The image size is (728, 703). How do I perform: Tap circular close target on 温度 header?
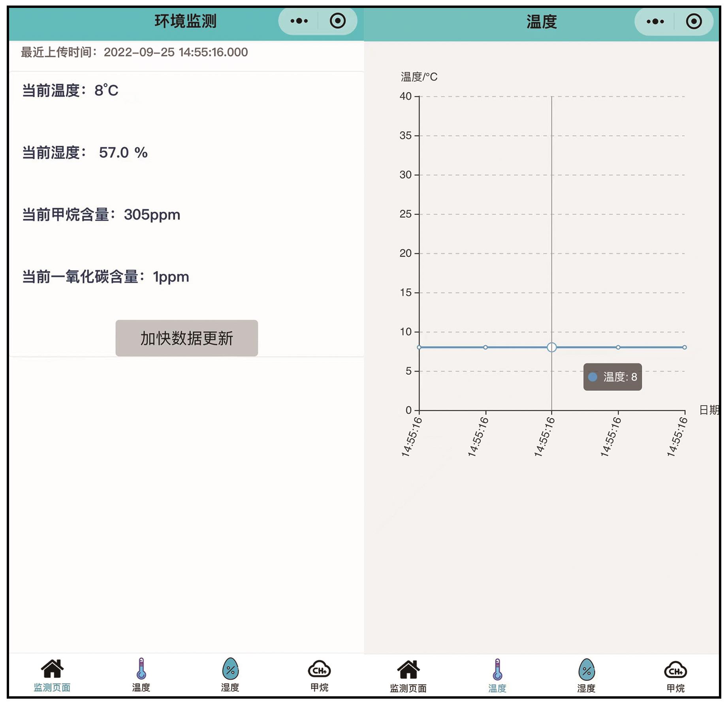click(694, 22)
